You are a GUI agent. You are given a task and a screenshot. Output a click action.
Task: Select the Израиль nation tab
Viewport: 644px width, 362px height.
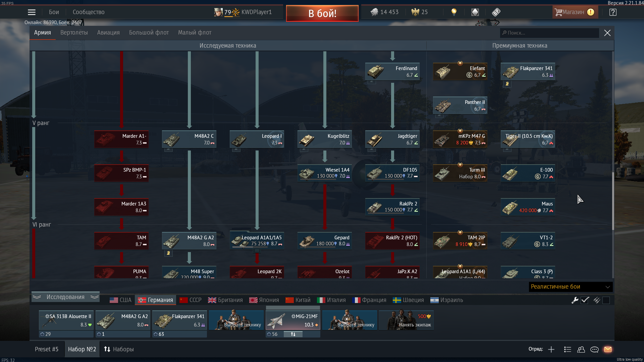pyautogui.click(x=446, y=300)
